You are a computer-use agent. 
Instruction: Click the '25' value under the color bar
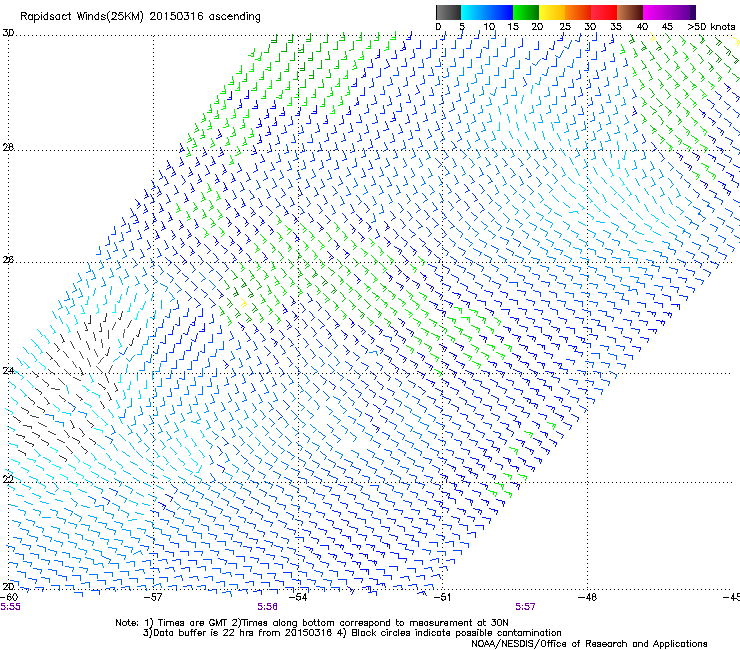tap(565, 27)
